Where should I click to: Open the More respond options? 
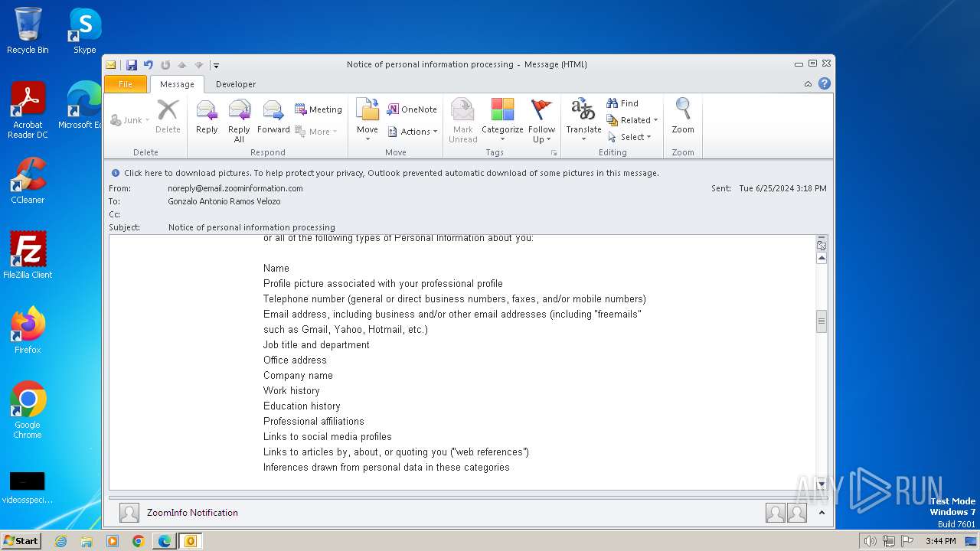click(316, 132)
